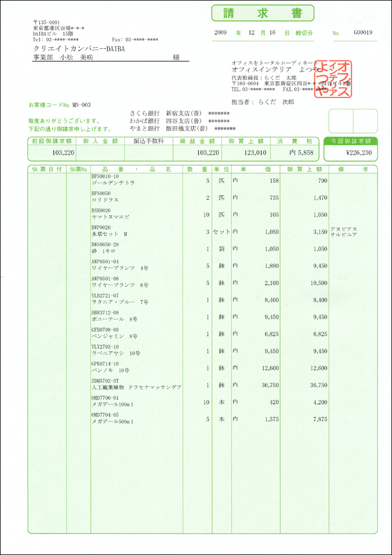Click item ワイヤープランツ 6号
This screenshot has height=555, width=392.
pos(120,285)
